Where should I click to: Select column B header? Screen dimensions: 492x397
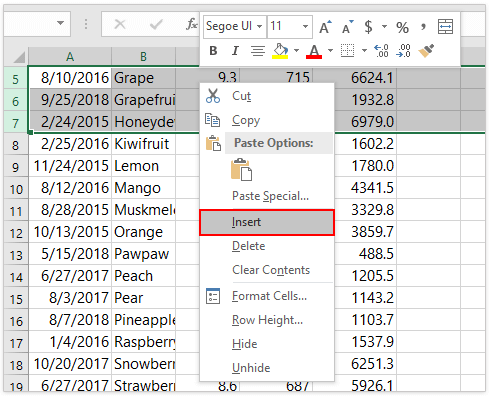tap(143, 56)
